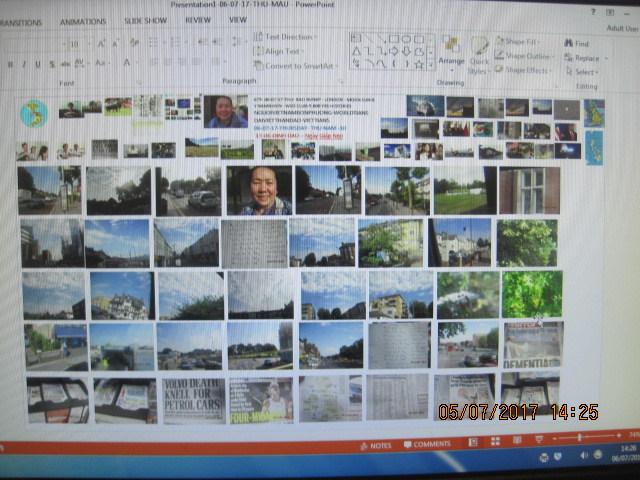640x480 pixels.
Task: Adjust the zoom slider handle
Action: (580, 438)
